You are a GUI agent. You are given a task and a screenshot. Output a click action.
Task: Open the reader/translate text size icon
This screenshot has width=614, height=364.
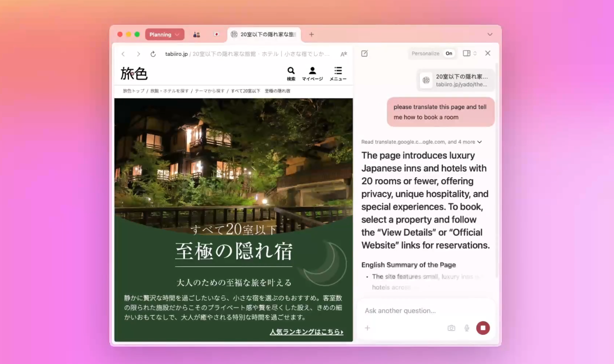coord(344,54)
